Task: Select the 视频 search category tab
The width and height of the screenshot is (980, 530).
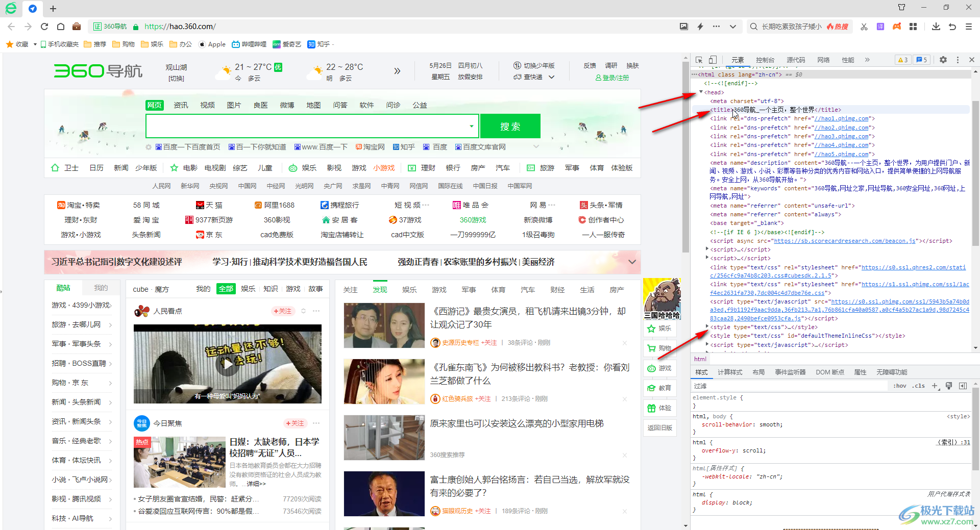Action: [x=207, y=105]
